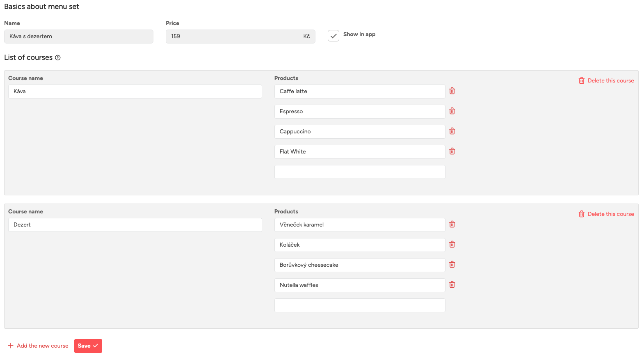Viewport: 644px width, 355px height.
Task: Delete the Dezert course
Action: click(x=606, y=214)
